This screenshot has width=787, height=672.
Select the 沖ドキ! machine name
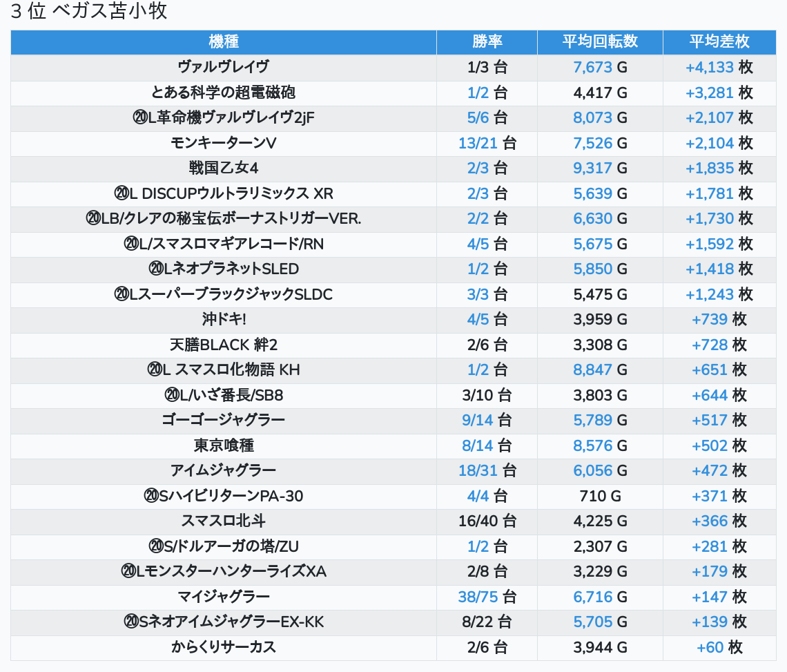click(x=223, y=319)
